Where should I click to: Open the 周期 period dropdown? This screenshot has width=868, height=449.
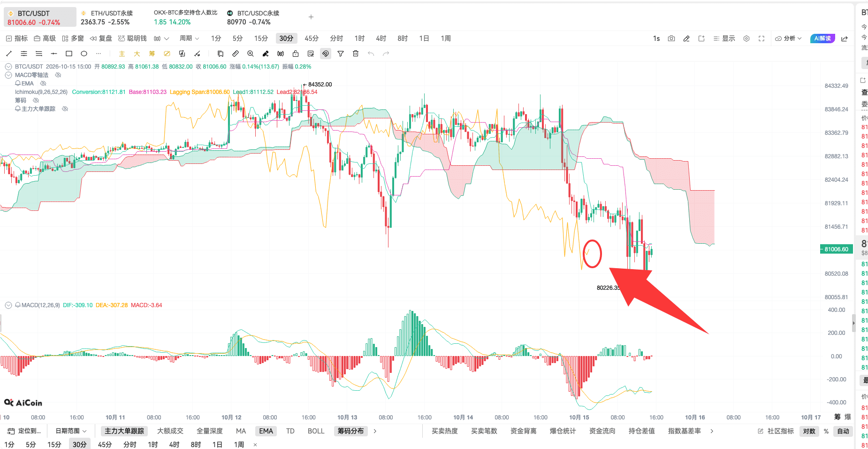point(190,39)
